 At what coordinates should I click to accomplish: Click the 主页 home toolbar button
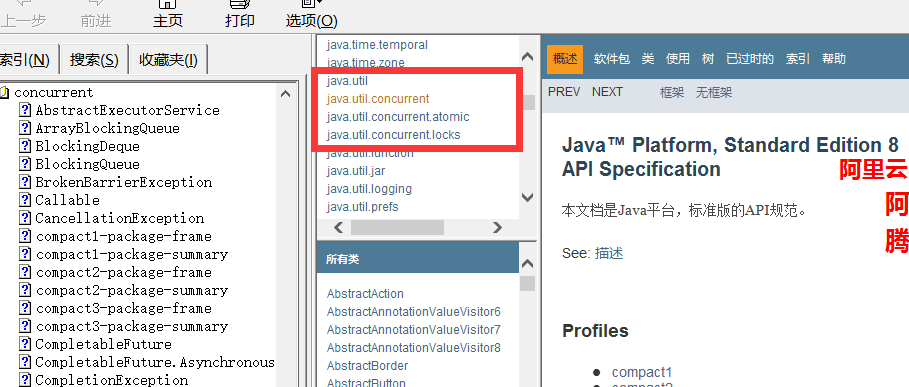(x=168, y=15)
